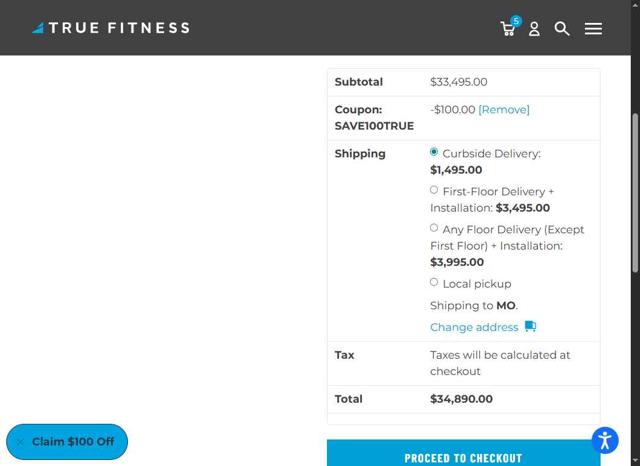Open the hamburger navigation menu
640x466 pixels.
click(593, 29)
